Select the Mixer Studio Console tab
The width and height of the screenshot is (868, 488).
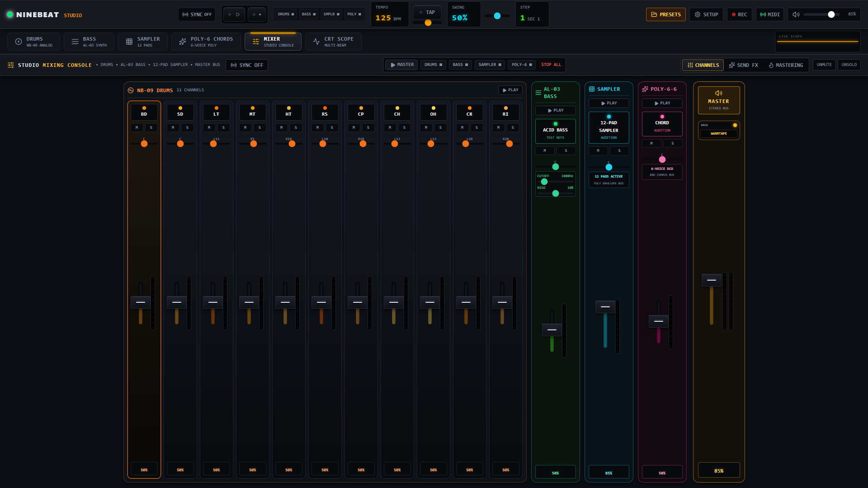[273, 42]
